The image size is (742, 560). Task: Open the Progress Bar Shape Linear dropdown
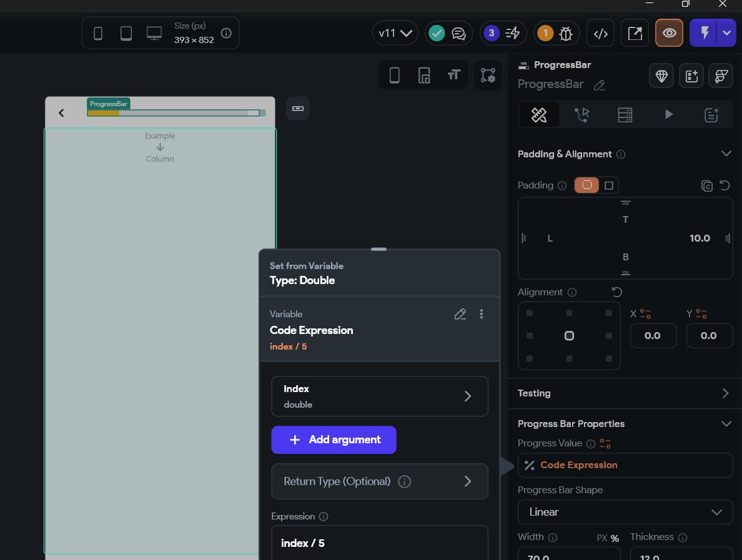pyautogui.click(x=625, y=512)
